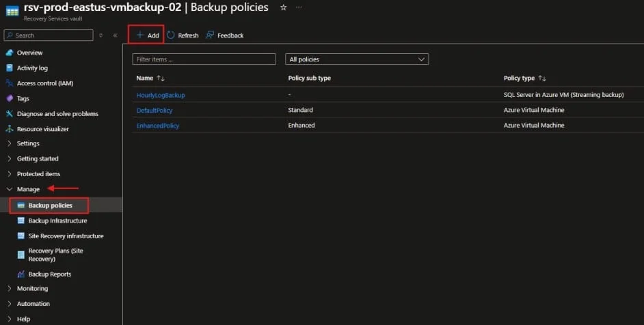
Task: Click the purple Tags icon
Action: pos(10,98)
